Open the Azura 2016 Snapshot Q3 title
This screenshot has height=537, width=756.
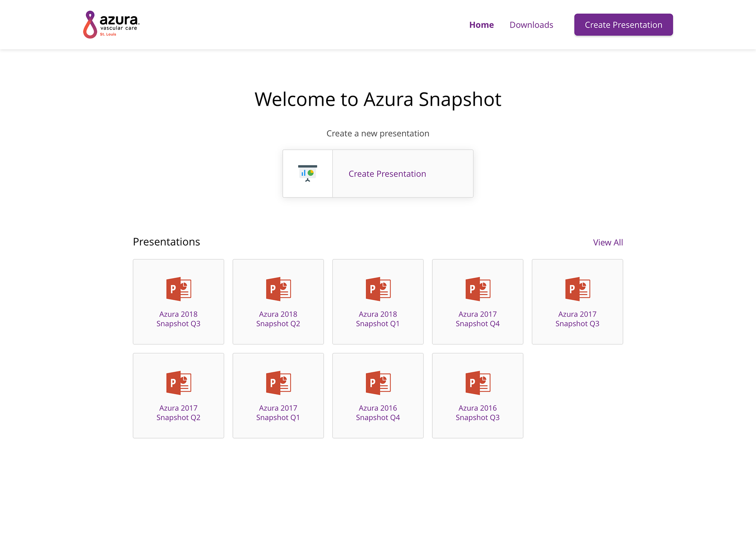(x=478, y=413)
